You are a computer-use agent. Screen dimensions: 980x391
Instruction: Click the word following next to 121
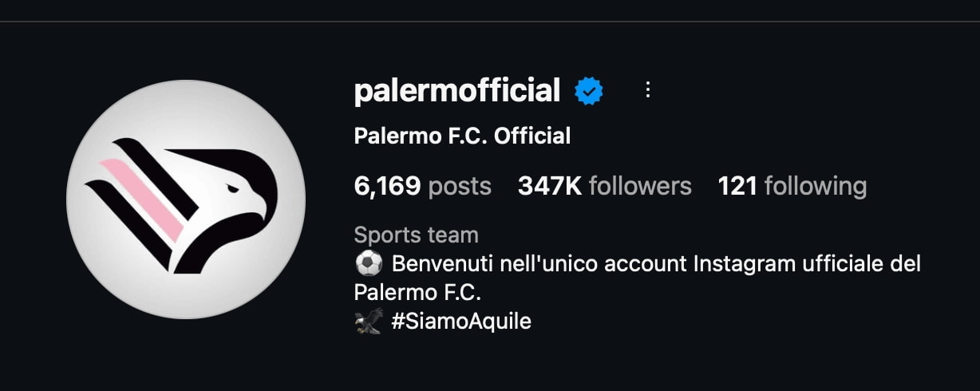816,187
